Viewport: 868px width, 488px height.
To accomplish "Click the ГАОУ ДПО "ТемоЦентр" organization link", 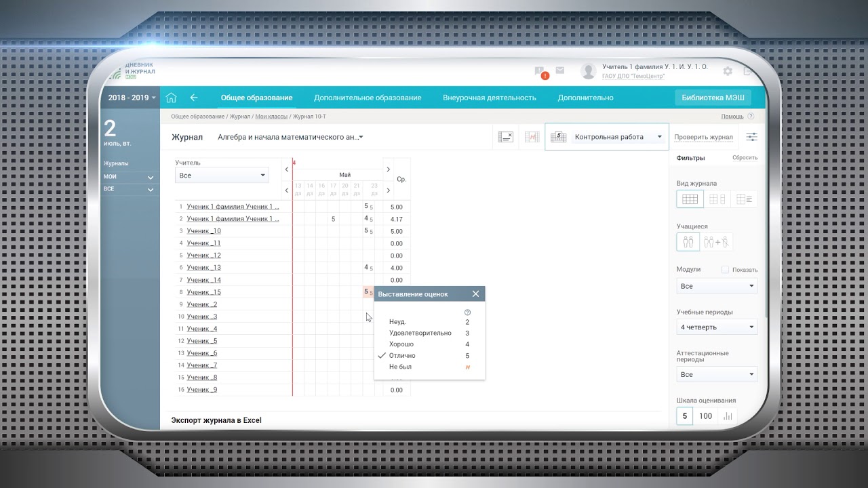I will (x=634, y=76).
